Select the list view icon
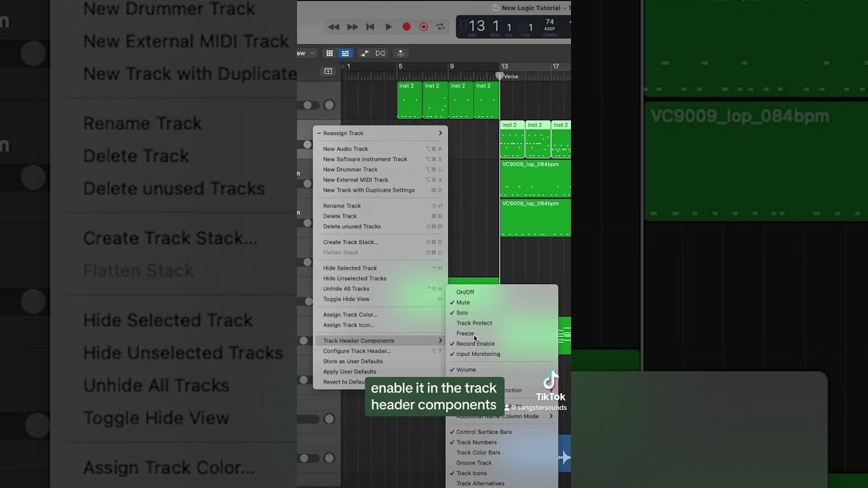The width and height of the screenshot is (868, 488). tap(345, 54)
